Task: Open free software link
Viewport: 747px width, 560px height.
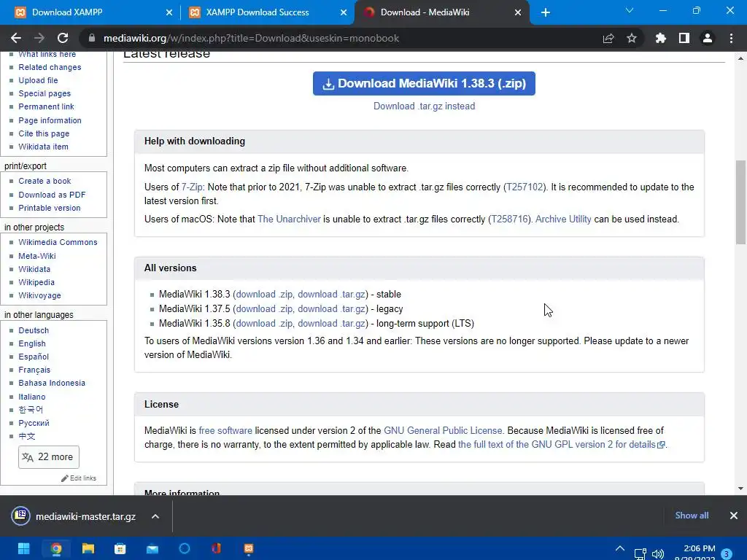Action: 225,430
